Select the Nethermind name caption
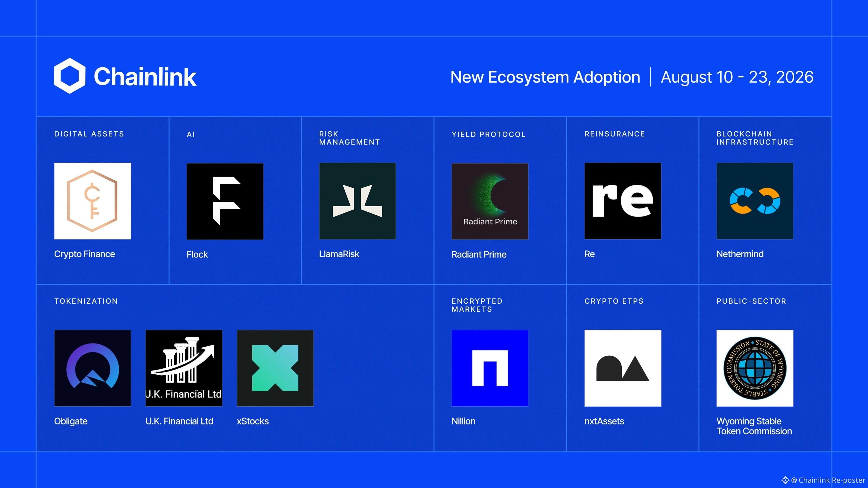The height and width of the screenshot is (488, 868). click(740, 254)
